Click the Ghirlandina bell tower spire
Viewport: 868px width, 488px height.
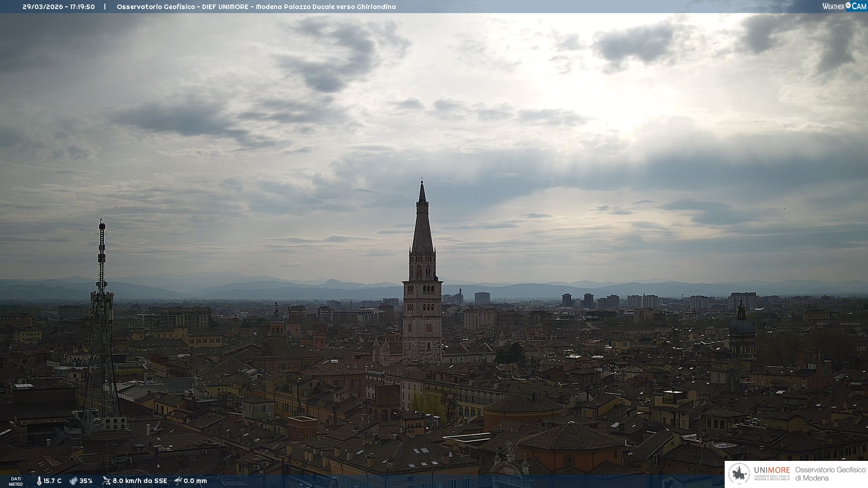tap(422, 226)
